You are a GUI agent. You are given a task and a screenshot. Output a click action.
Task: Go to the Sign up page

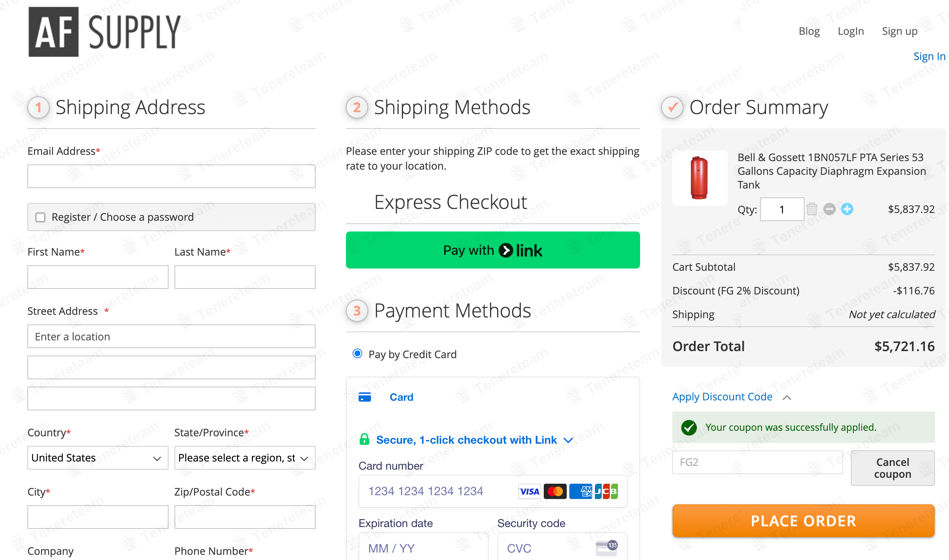(899, 31)
